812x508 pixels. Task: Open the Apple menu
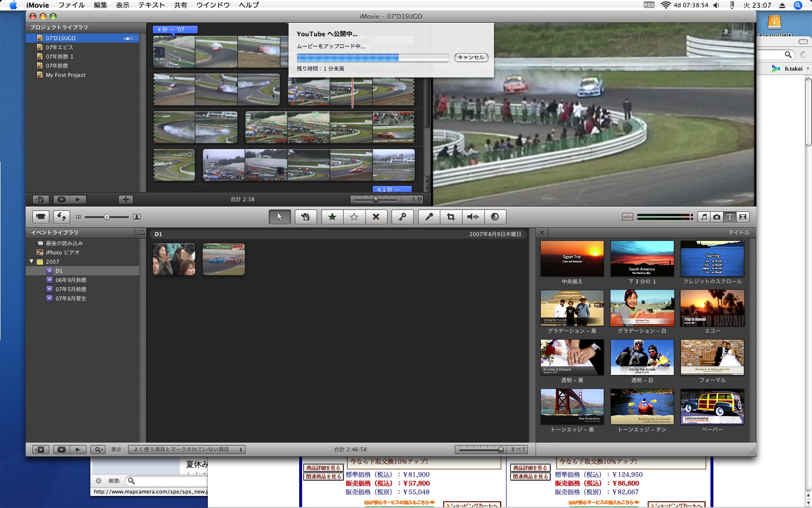[x=13, y=5]
